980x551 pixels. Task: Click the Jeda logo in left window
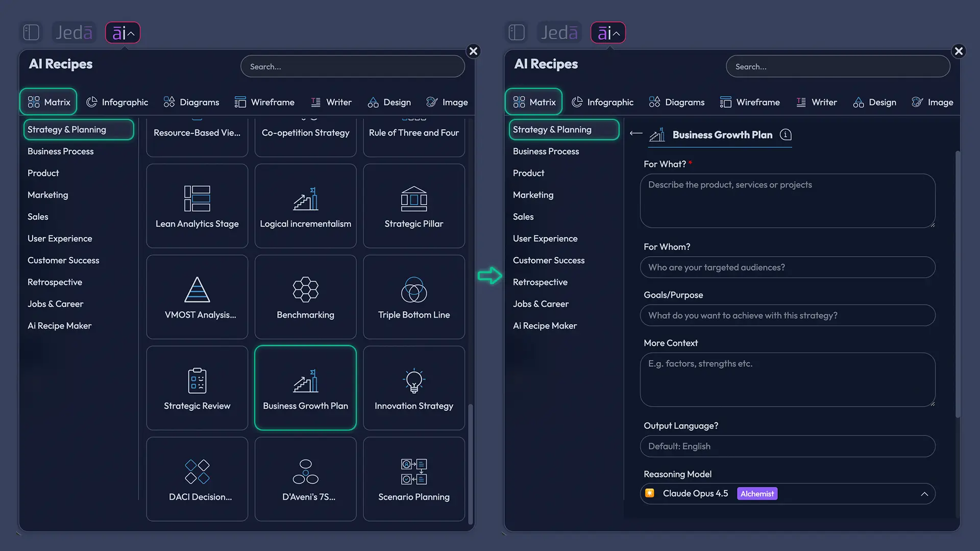point(74,33)
